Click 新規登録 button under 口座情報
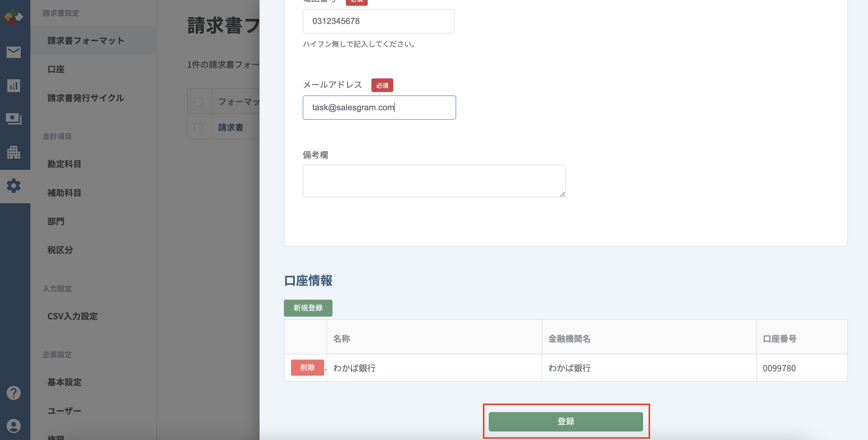 308,308
